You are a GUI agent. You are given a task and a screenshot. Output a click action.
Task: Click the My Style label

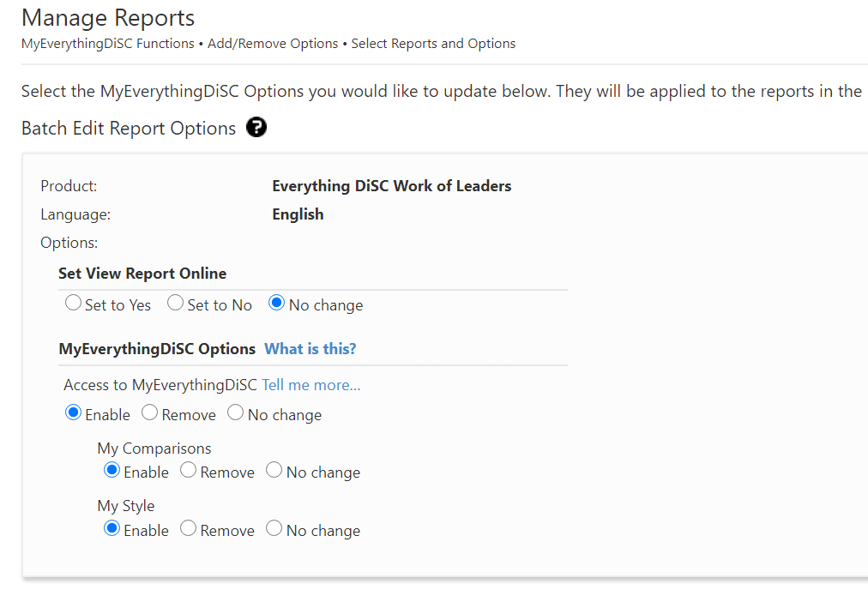126,506
